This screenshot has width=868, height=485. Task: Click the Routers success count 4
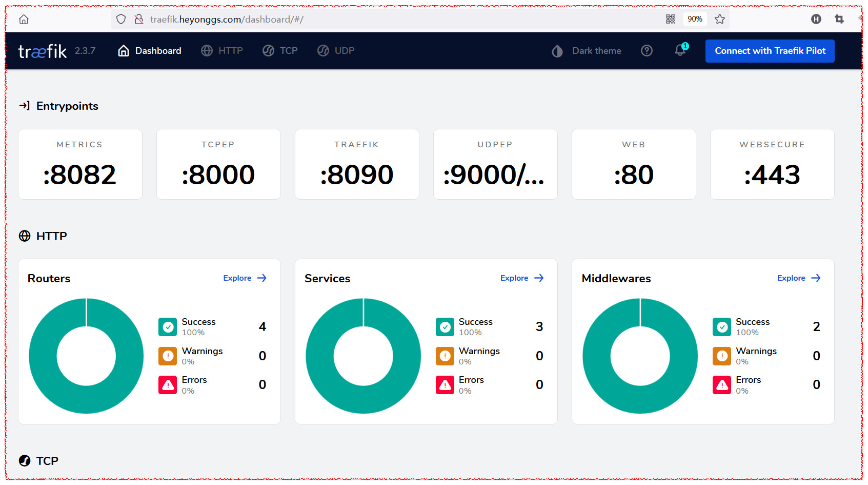pyautogui.click(x=263, y=327)
